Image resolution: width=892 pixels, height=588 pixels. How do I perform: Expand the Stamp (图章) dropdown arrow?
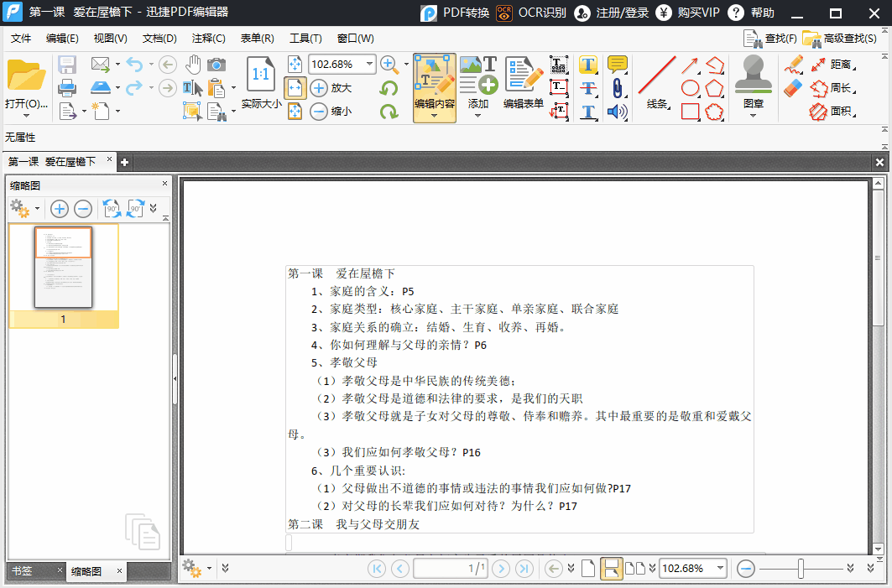click(x=754, y=116)
